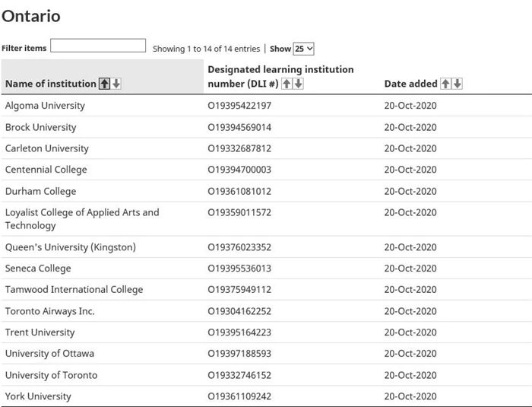Sort Name of institution ascending arrow
Viewport: 532px width, 407px height.
[x=105, y=84]
